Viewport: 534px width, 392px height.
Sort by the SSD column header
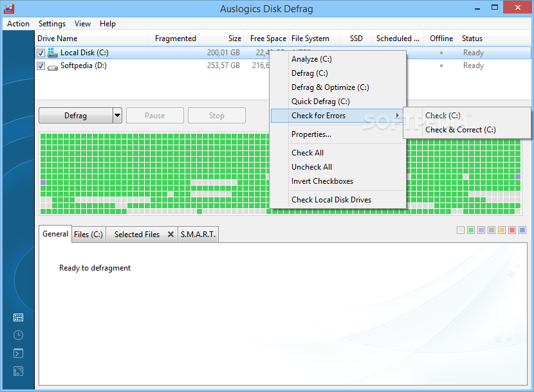[x=356, y=39]
